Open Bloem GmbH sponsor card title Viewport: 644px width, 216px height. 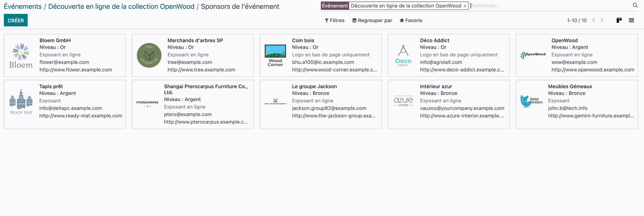tap(55, 40)
